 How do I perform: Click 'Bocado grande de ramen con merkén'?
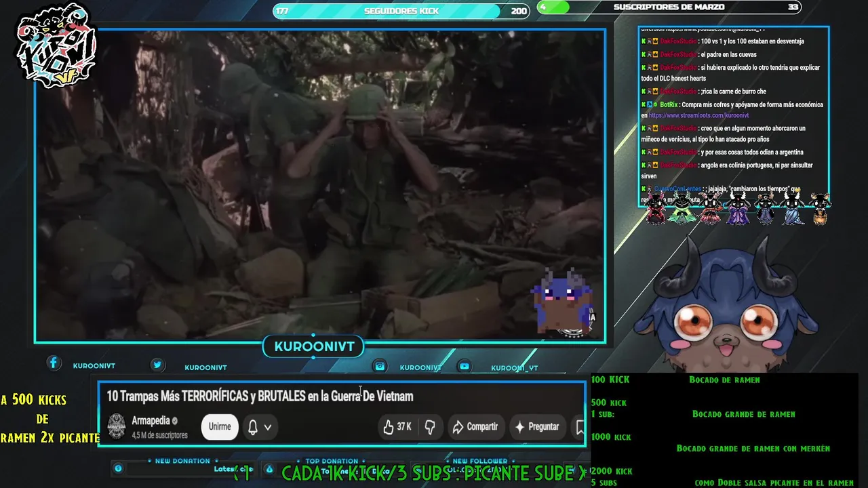coord(753,449)
